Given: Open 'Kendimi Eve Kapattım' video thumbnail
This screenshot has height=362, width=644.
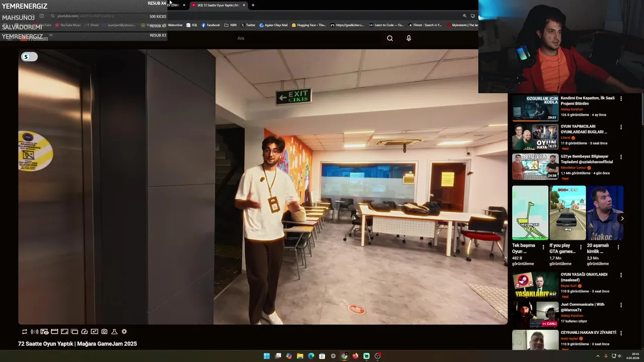Looking at the screenshot, I should 535,108.
